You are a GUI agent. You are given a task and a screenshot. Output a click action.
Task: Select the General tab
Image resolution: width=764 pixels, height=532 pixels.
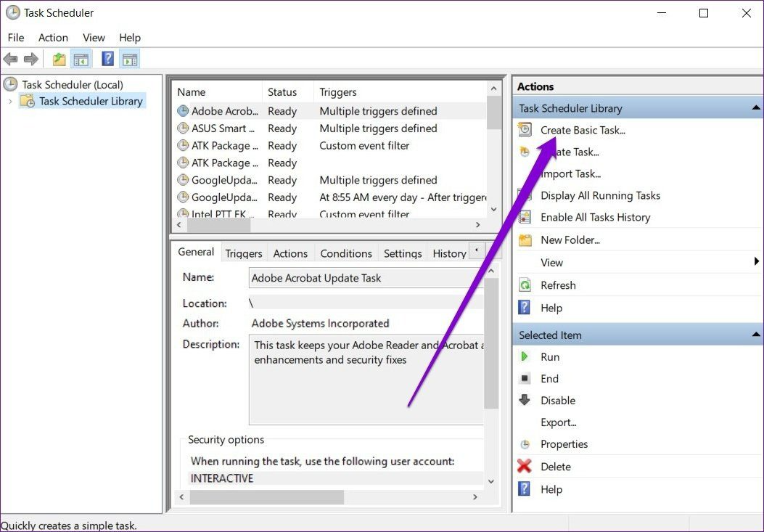196,252
